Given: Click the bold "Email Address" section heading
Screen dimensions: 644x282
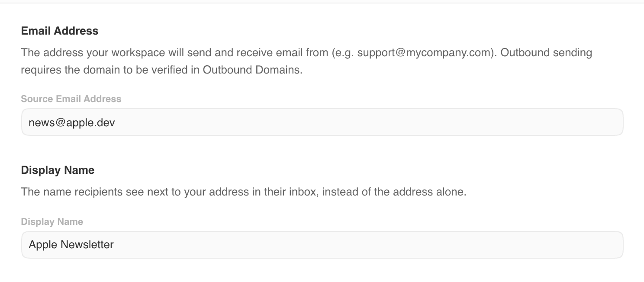Looking at the screenshot, I should [60, 31].
